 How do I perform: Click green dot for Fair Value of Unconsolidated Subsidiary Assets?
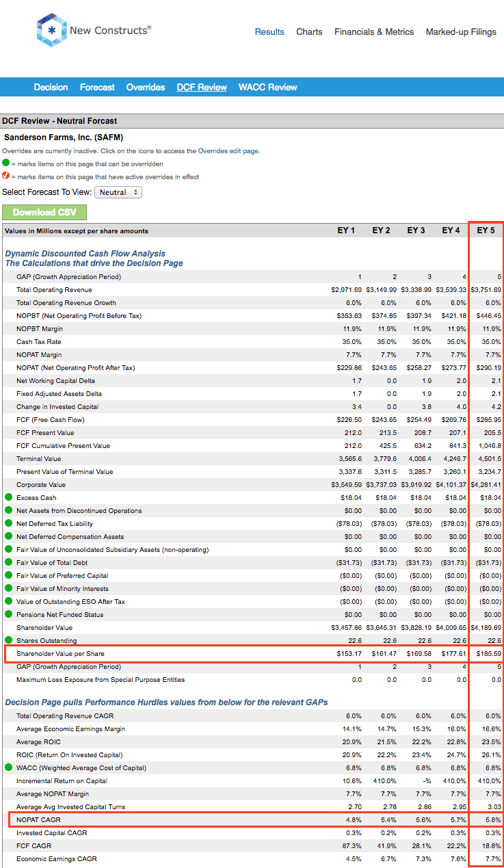pyautogui.click(x=9, y=549)
